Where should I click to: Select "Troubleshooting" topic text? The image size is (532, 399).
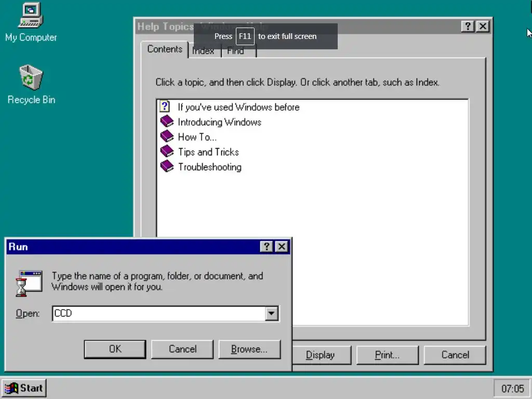(210, 167)
